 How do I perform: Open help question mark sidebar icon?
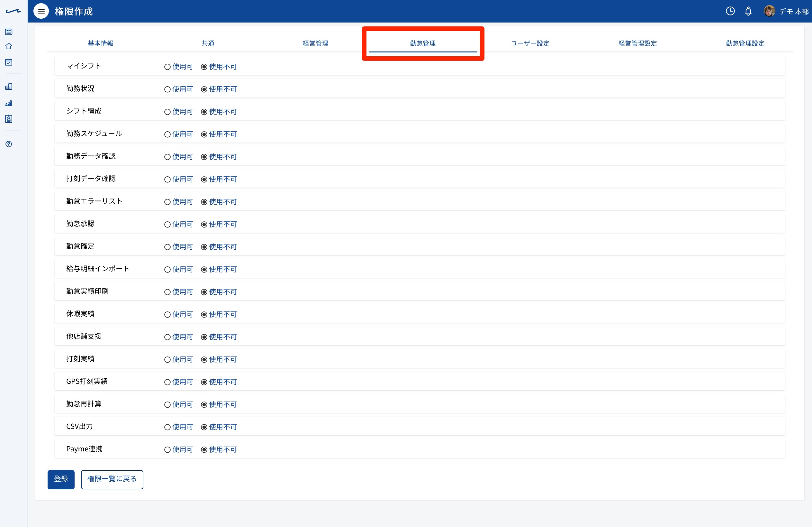[x=9, y=144]
